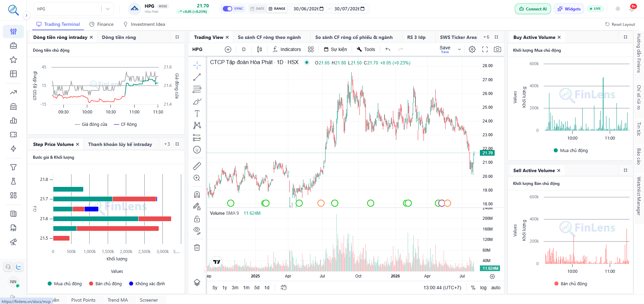Toggle hide all drawings eye icon
644x304 pixels.
197,231
